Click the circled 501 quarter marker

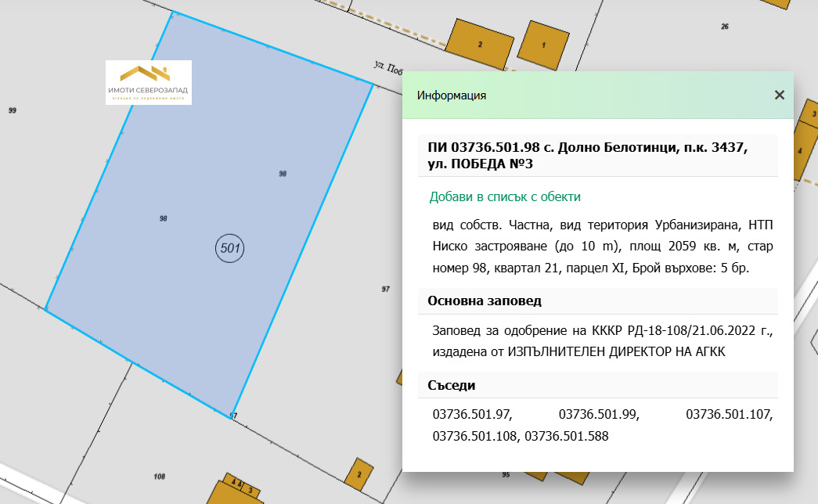pyautogui.click(x=230, y=249)
